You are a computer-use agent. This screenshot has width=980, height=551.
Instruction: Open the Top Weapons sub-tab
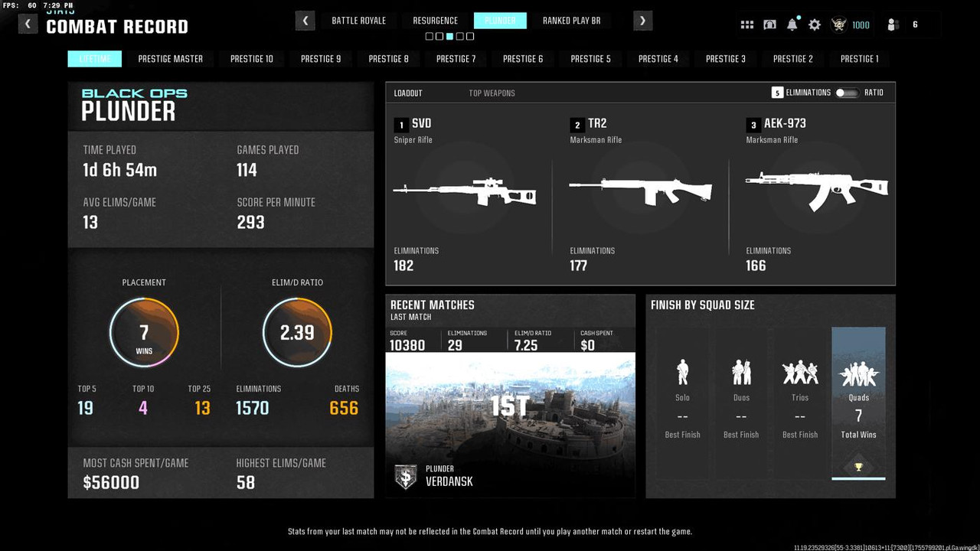(492, 93)
